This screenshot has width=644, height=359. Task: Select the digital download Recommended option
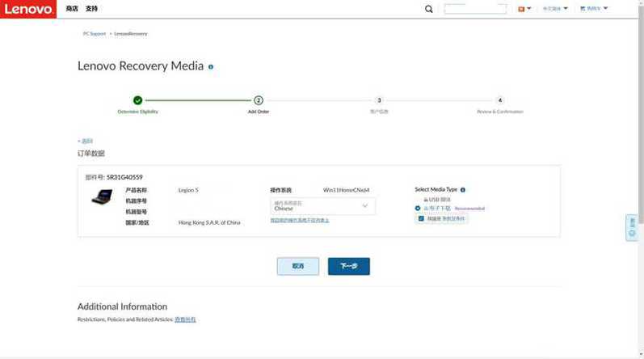click(x=418, y=209)
